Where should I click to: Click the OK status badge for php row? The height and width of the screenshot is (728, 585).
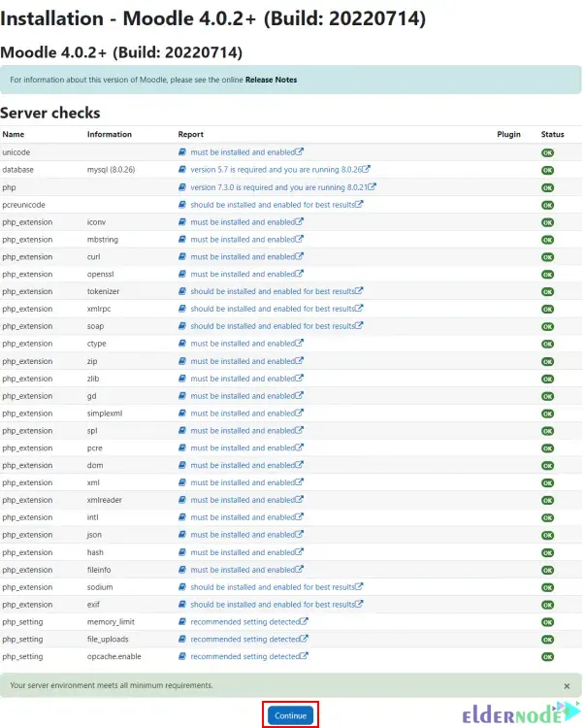pyautogui.click(x=547, y=187)
